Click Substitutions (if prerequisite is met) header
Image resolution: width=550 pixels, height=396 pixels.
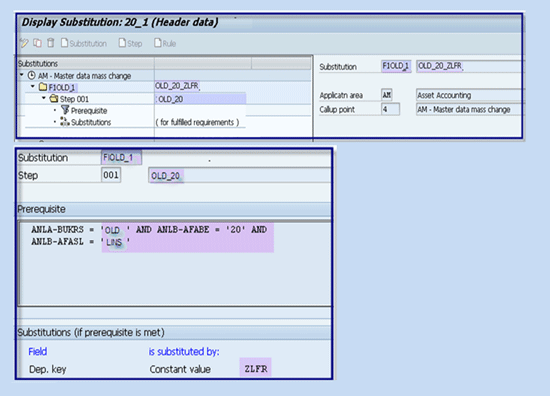pos(174,332)
